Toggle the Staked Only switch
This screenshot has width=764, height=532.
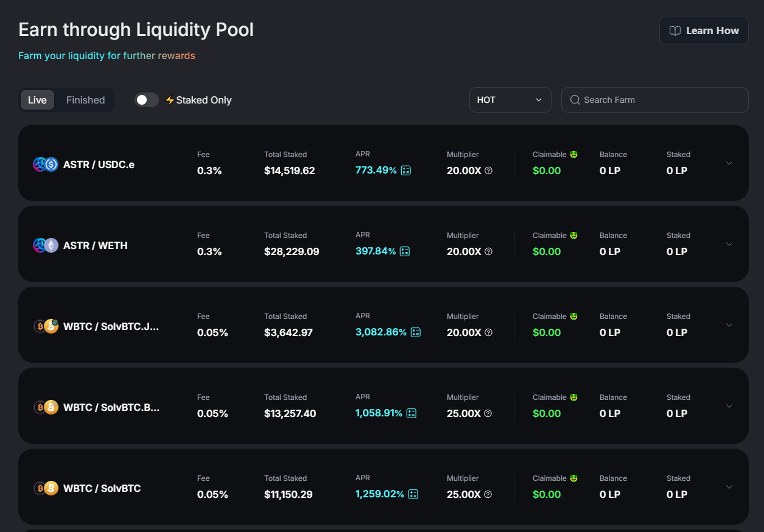click(x=147, y=100)
